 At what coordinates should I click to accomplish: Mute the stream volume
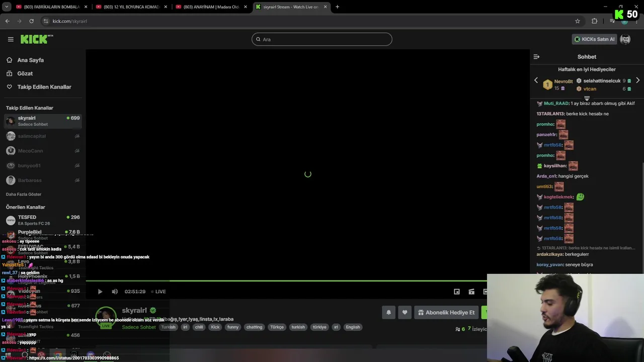click(115, 292)
